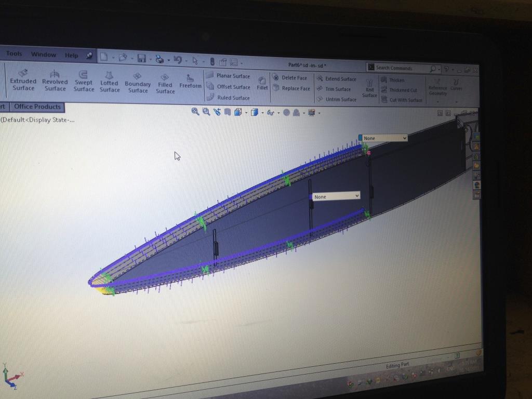The height and width of the screenshot is (399, 532).
Task: Return to Previous View
Action: click(217, 112)
